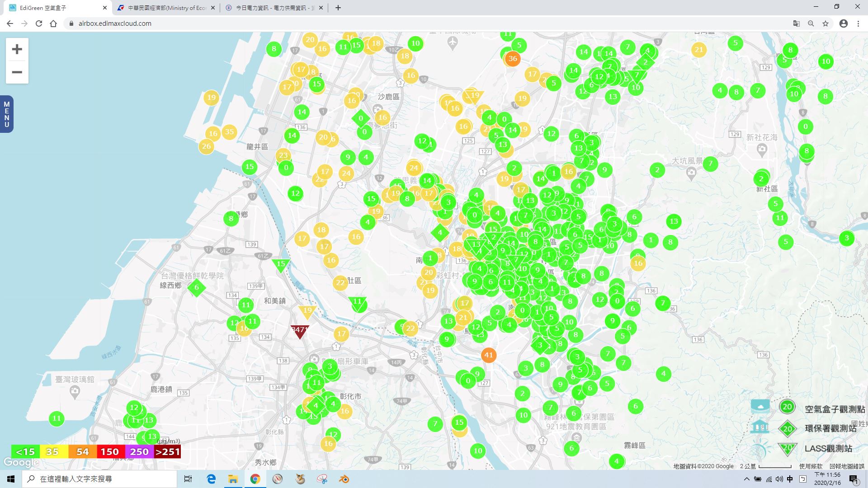Click the yellow triangle LASS marker 19

[x=307, y=311]
